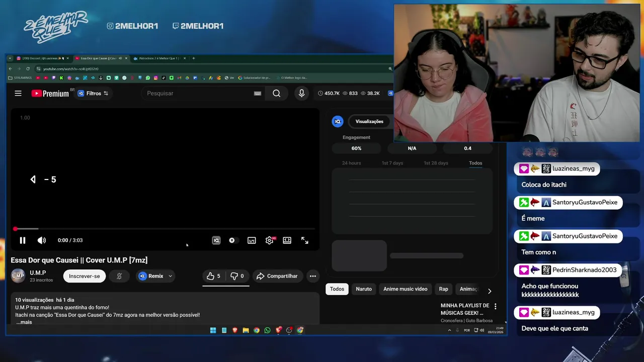Open Chrome from taskbar
This screenshot has width=644, height=362.
pyautogui.click(x=257, y=330)
